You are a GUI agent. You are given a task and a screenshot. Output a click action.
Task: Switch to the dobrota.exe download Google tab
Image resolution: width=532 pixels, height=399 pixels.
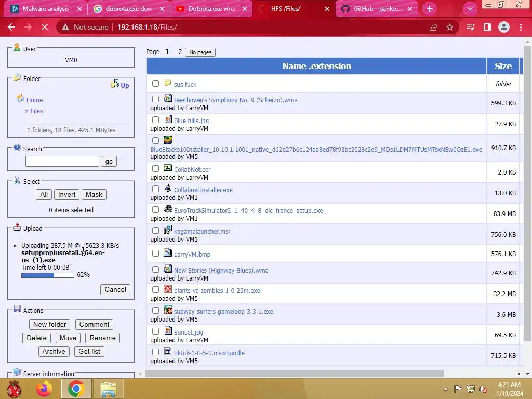[x=129, y=9]
